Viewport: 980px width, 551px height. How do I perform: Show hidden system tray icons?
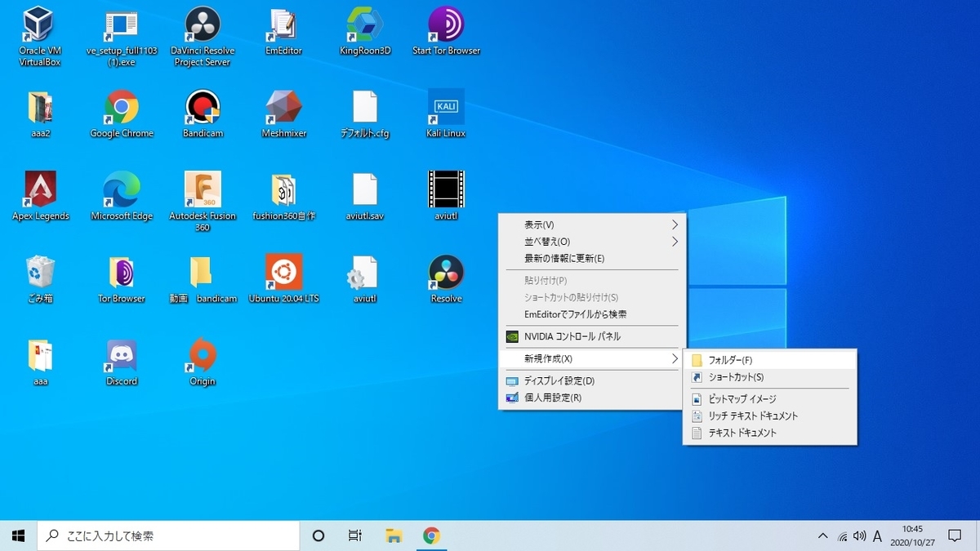[x=823, y=536]
